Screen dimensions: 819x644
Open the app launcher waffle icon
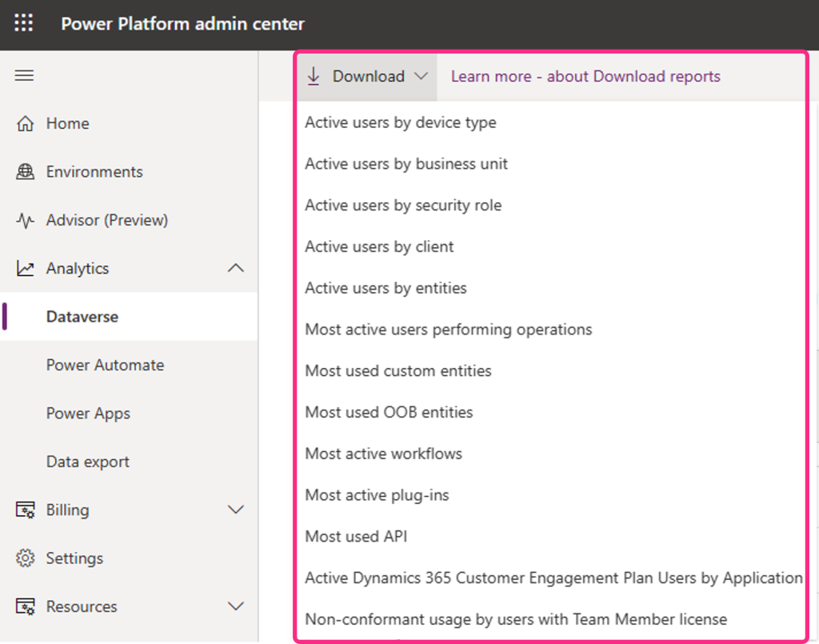coord(23,23)
